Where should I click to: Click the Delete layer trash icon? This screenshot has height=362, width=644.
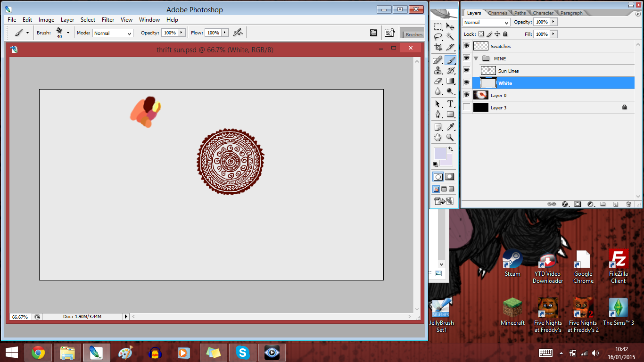[628, 204]
